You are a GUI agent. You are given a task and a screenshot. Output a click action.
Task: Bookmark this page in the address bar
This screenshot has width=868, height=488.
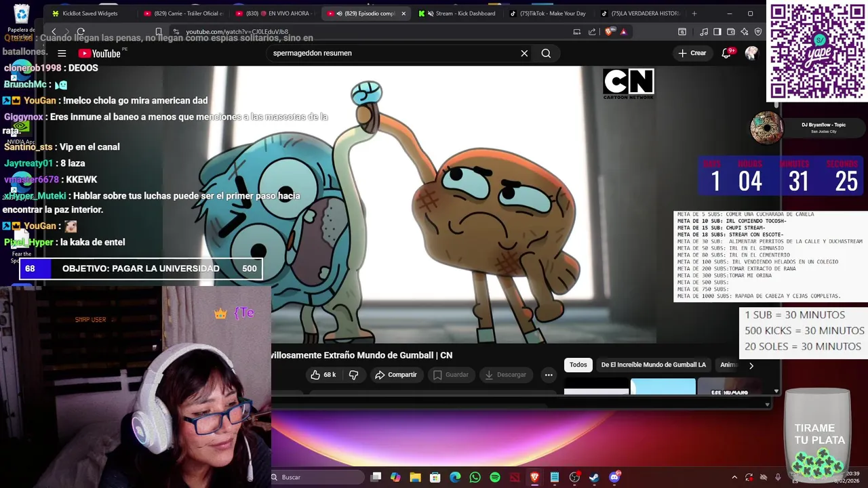[x=159, y=32]
